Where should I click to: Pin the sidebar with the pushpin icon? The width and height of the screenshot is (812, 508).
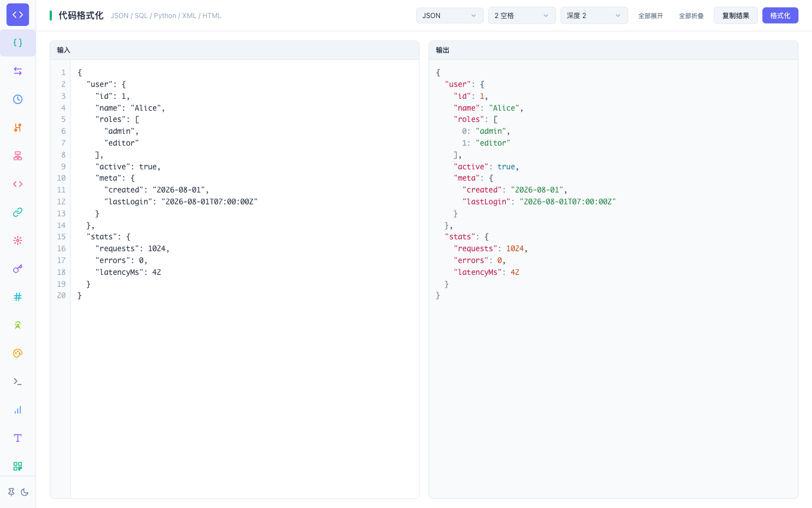coord(11,492)
